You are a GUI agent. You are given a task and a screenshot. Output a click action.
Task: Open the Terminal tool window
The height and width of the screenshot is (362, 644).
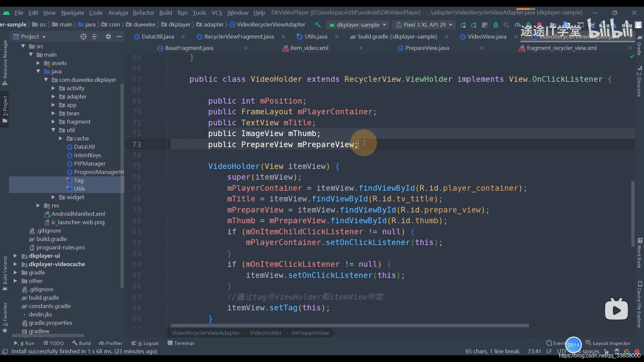pos(181,343)
